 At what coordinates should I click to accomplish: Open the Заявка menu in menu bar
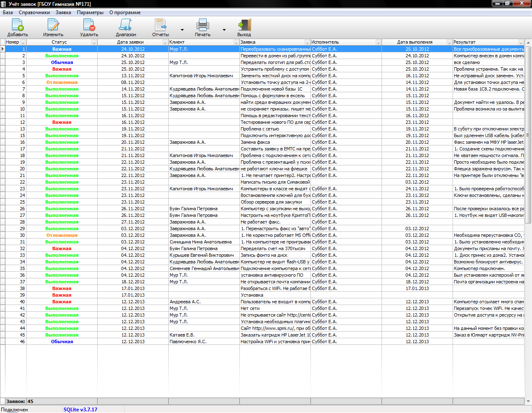tap(63, 12)
